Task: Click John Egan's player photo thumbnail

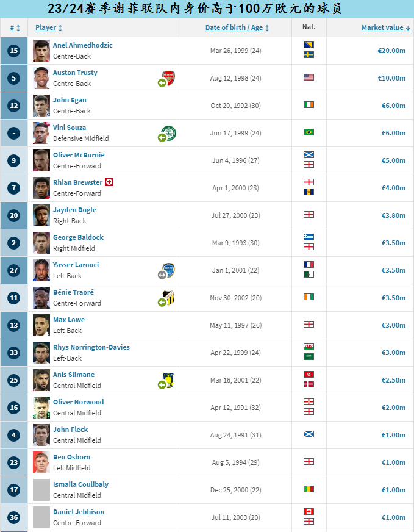Action: pyautogui.click(x=41, y=105)
